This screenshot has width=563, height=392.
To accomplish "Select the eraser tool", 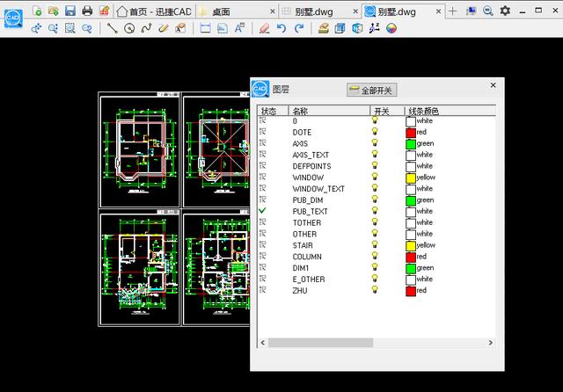I will click(265, 28).
